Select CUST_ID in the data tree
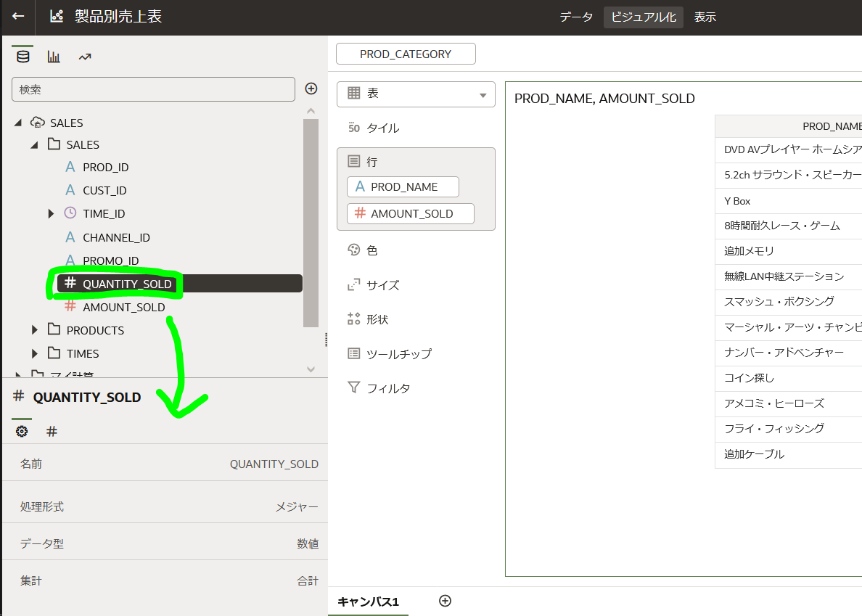This screenshot has height=616, width=862. click(x=104, y=190)
